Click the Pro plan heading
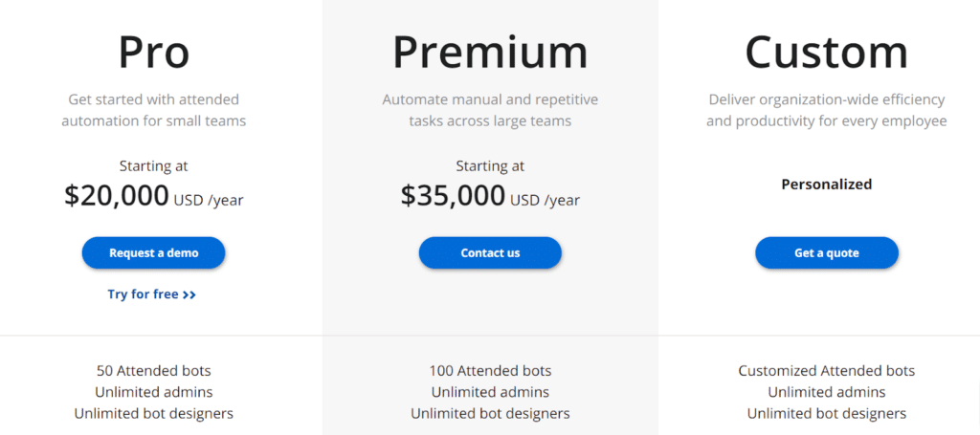The height and width of the screenshot is (435, 980). (x=153, y=52)
